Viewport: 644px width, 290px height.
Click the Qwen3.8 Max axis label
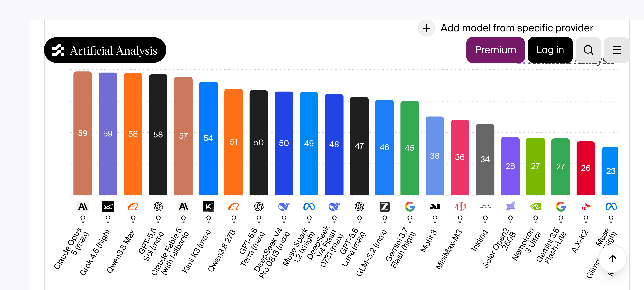pos(121,251)
